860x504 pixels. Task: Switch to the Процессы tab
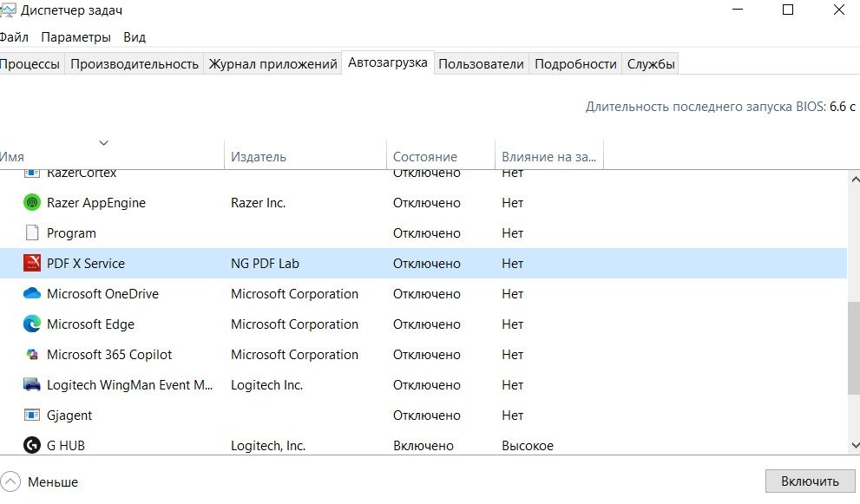coord(30,62)
